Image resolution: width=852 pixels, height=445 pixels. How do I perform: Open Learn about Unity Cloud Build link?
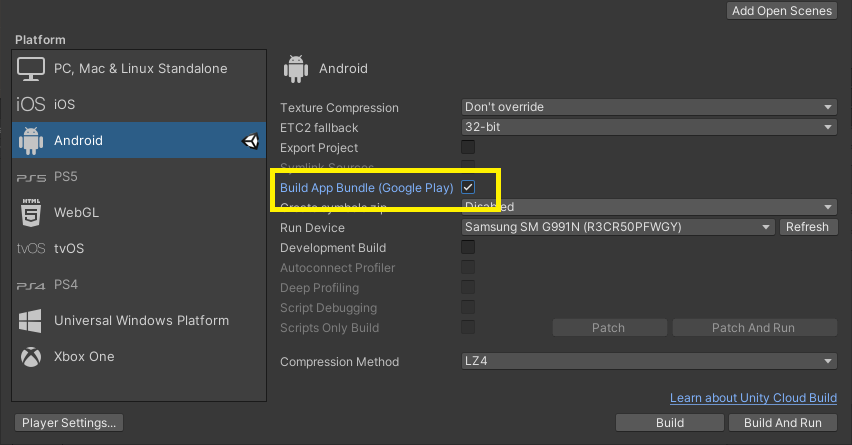753,398
